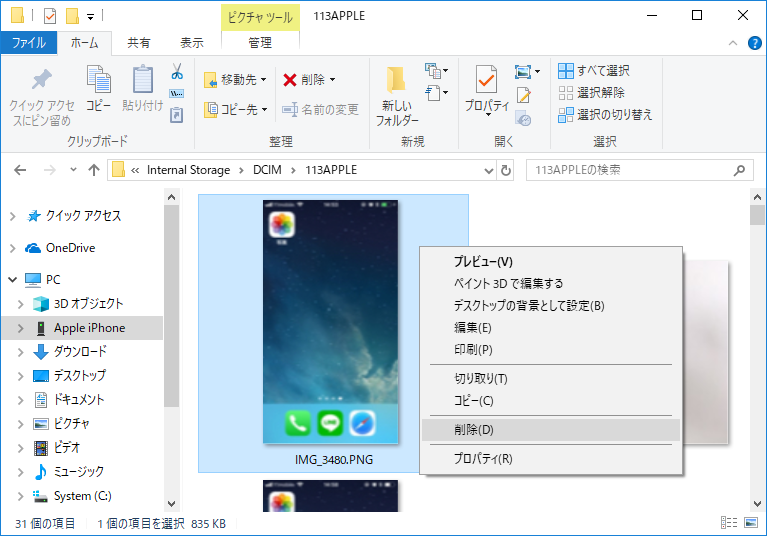Click the New Folder icon
The image size is (767, 536).
(397, 95)
